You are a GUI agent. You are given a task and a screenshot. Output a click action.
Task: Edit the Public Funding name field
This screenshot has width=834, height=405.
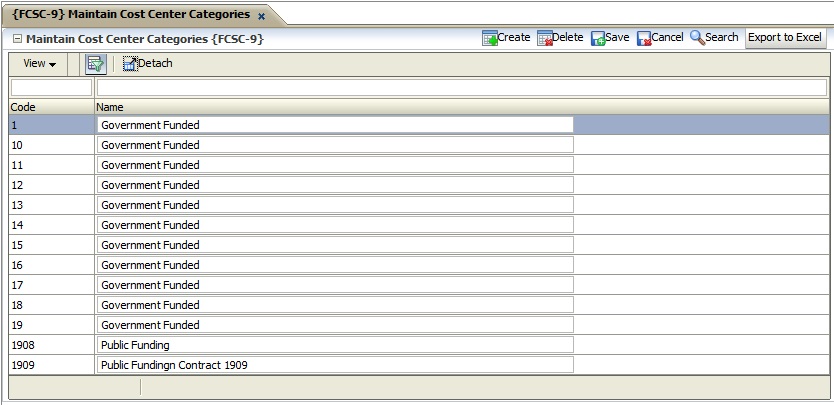point(335,345)
